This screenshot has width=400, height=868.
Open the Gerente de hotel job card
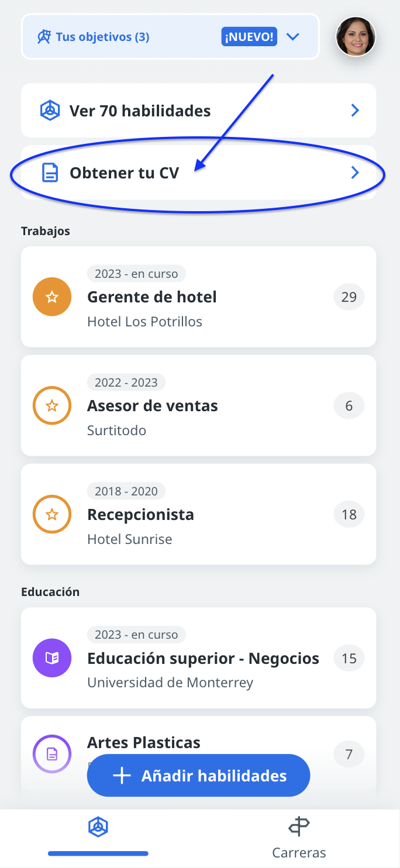[198, 297]
